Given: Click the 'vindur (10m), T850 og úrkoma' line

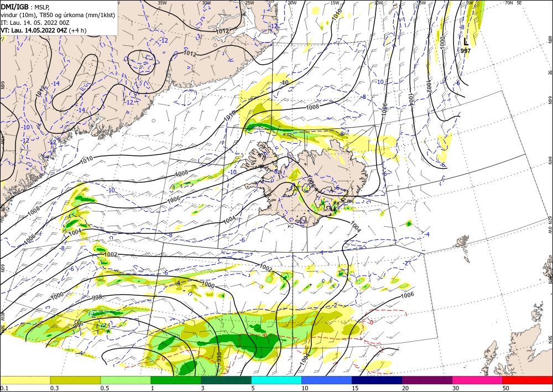Looking at the screenshot, I should (58, 14).
